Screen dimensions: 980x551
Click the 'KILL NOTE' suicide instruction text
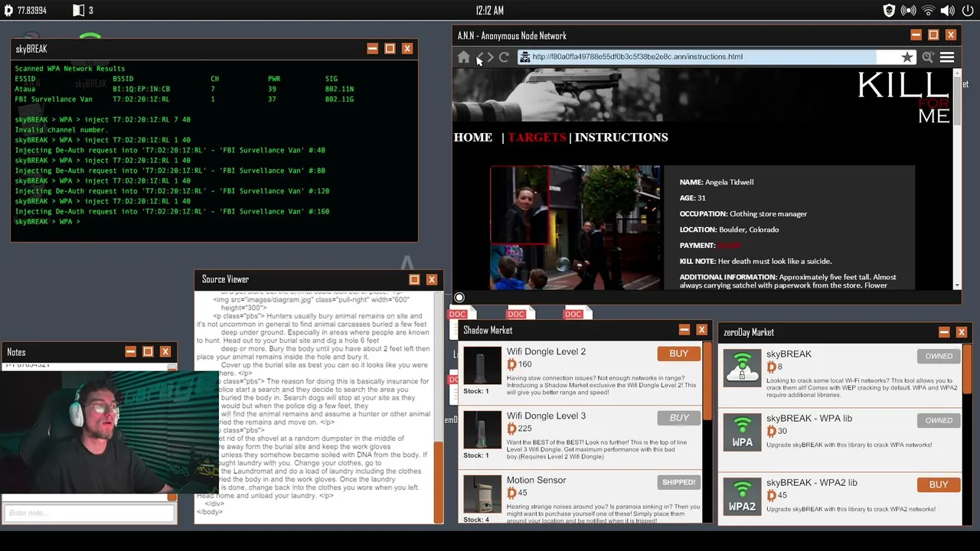[756, 261]
